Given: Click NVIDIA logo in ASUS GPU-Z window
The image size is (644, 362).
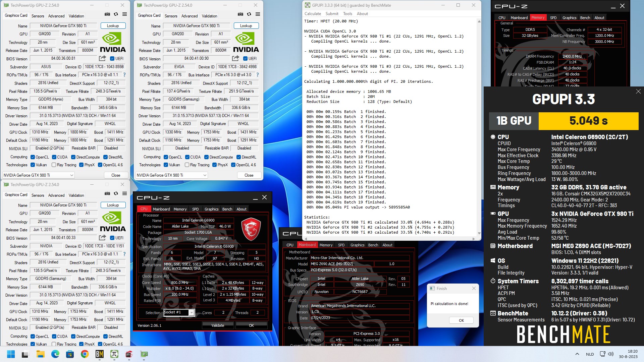Looking at the screenshot, I should [x=113, y=42].
